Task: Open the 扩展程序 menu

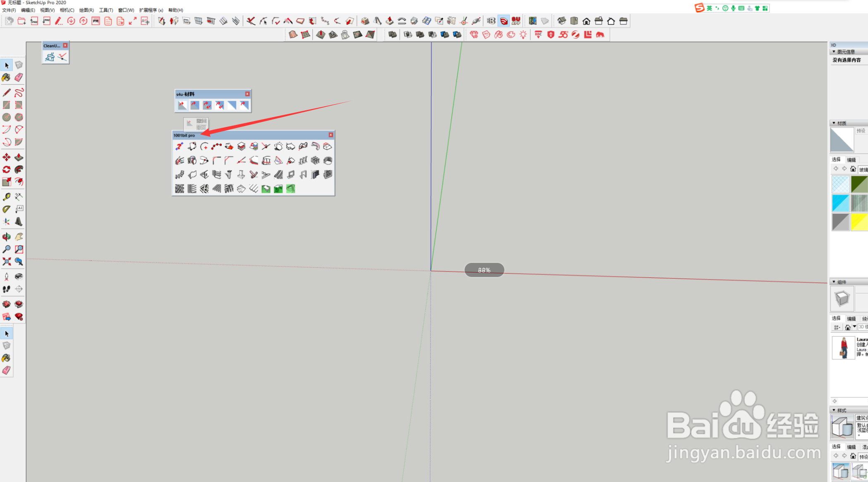Action: click(151, 10)
